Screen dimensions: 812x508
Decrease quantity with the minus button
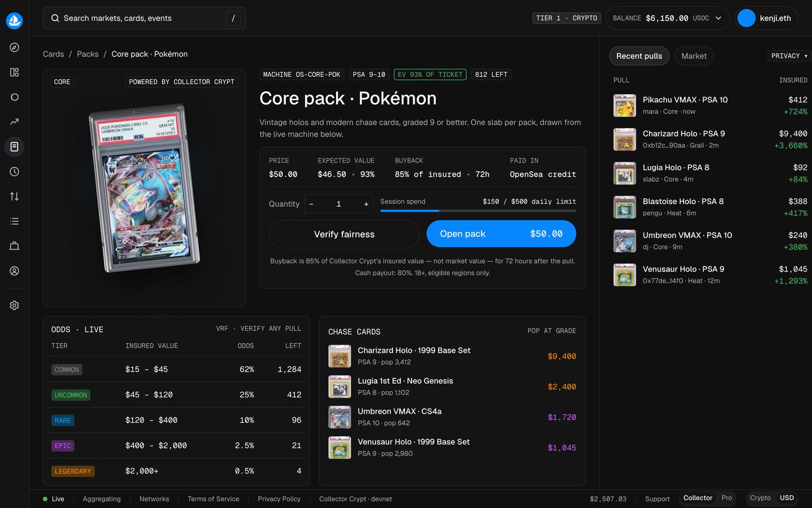click(x=311, y=204)
